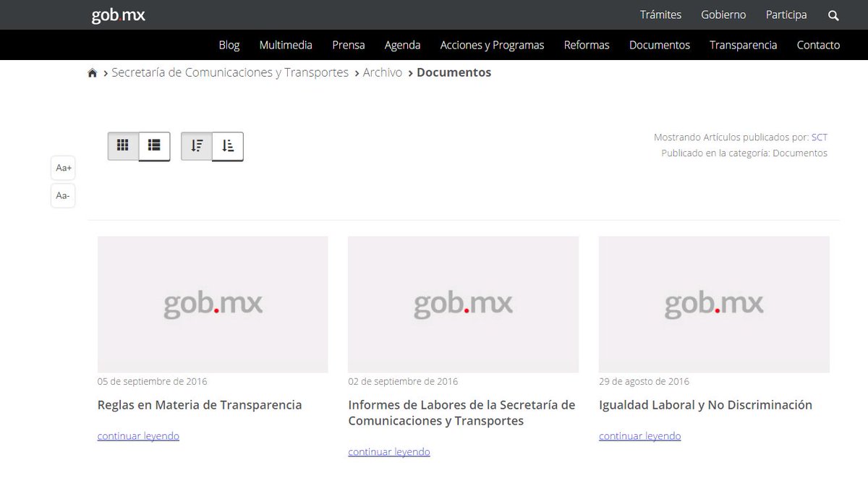
Task: Sort articles in descending order
Action: coord(197,145)
